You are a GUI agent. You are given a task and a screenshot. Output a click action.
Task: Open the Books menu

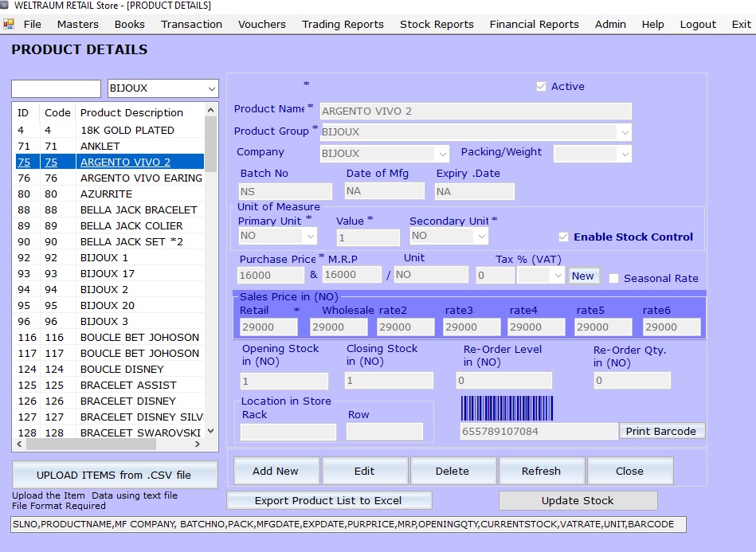130,24
